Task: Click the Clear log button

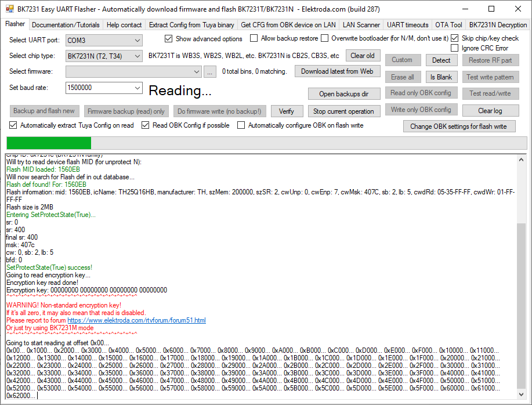Action: click(x=490, y=111)
